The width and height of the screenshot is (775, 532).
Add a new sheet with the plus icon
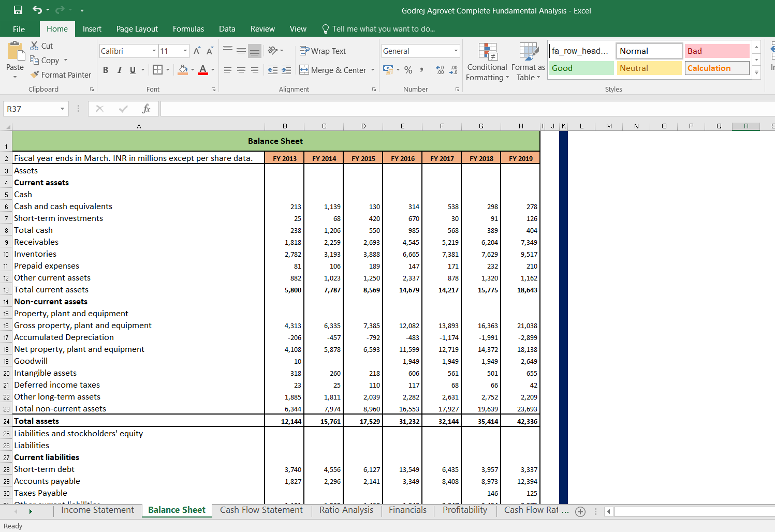580,511
